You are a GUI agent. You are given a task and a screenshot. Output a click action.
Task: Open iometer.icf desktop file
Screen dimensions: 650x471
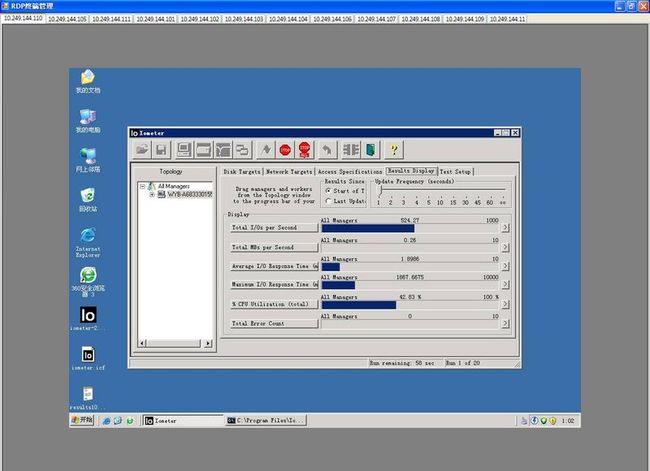pos(88,358)
